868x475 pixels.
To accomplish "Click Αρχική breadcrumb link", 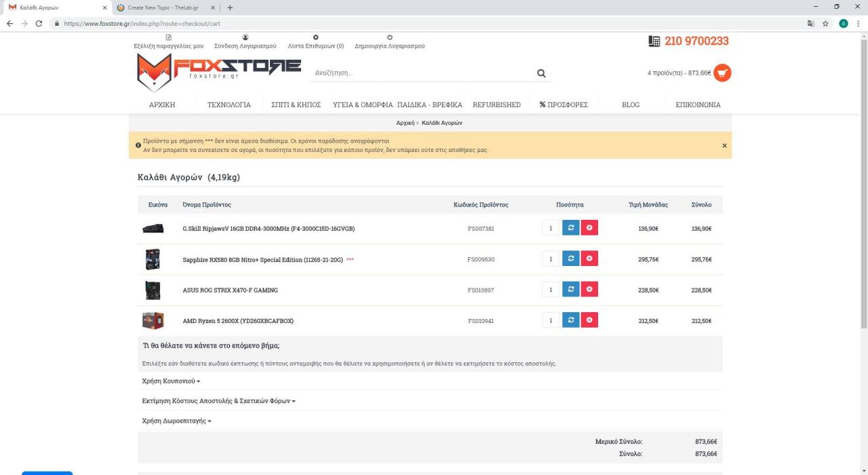I will click(405, 123).
